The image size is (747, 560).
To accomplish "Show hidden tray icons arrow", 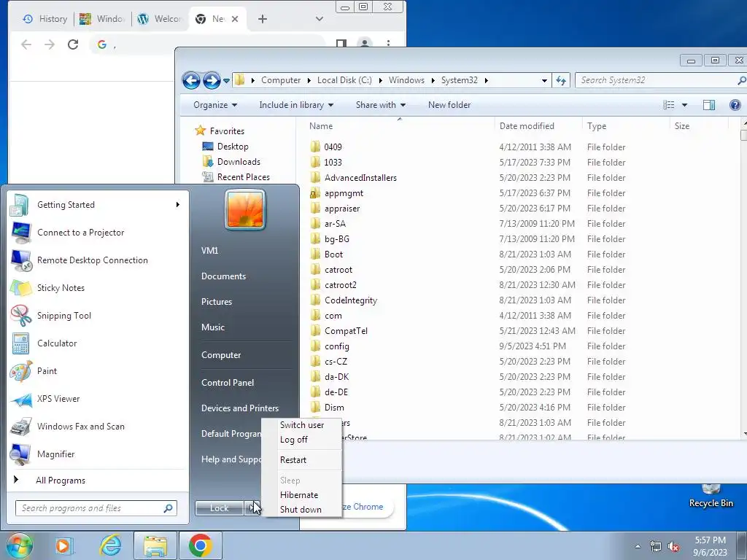I will pyautogui.click(x=638, y=547).
